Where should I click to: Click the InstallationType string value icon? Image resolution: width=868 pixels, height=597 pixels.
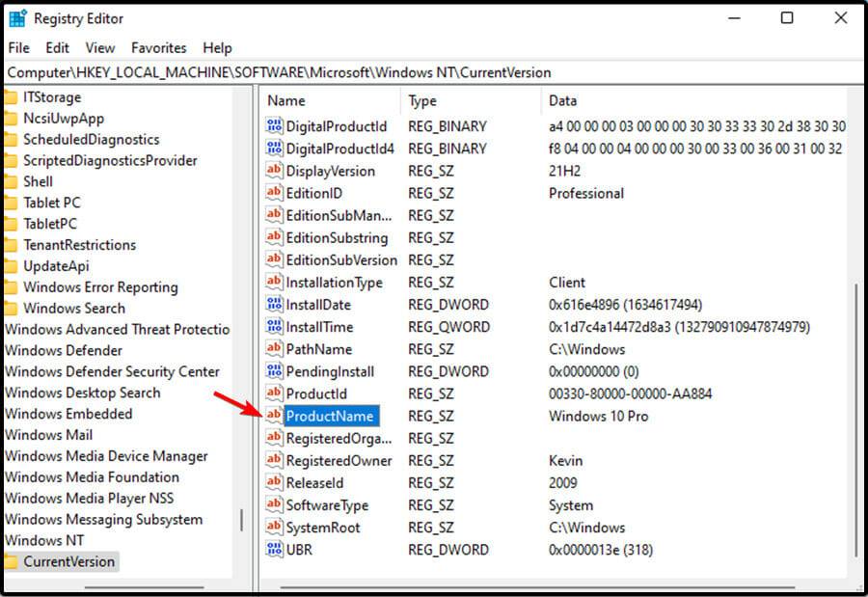click(274, 282)
